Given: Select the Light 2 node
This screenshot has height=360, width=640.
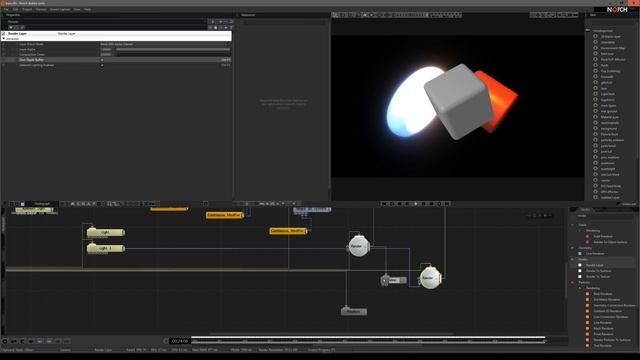Looking at the screenshot, I should [105, 248].
